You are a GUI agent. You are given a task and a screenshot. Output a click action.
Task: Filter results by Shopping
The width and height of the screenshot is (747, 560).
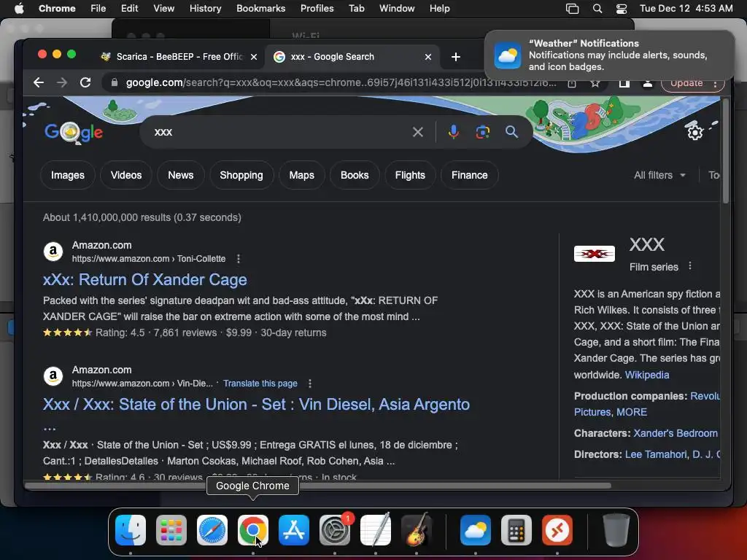click(x=241, y=175)
